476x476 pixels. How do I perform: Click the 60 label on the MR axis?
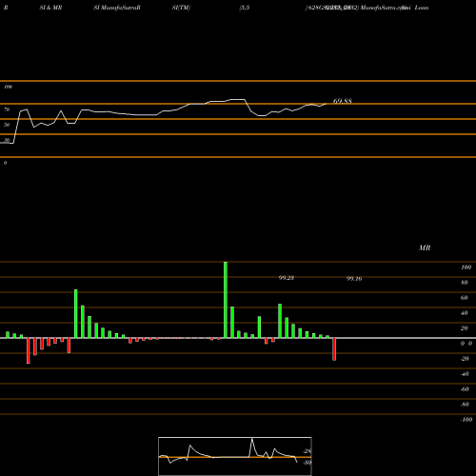coord(465,298)
